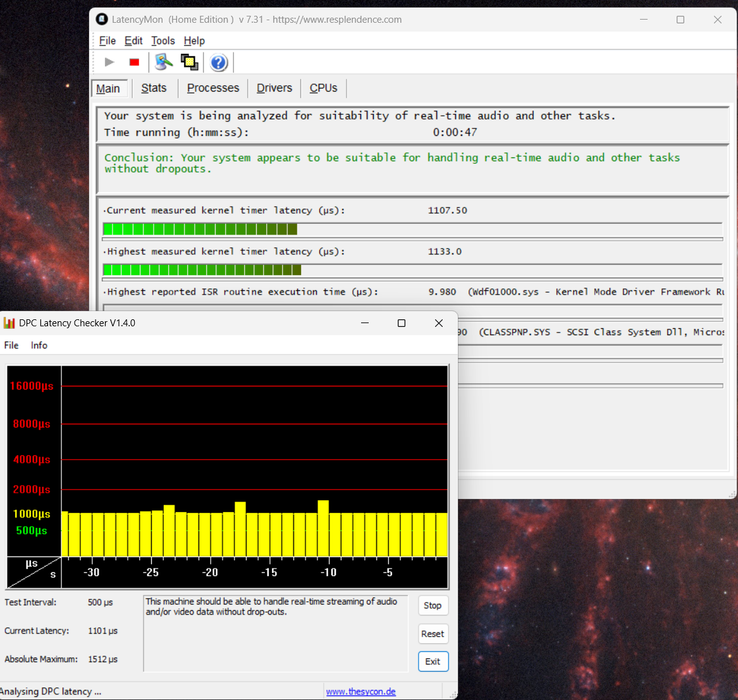738x700 pixels.
Task: Click the tallest yellow bar near -10 seconds
Action: tap(323, 528)
